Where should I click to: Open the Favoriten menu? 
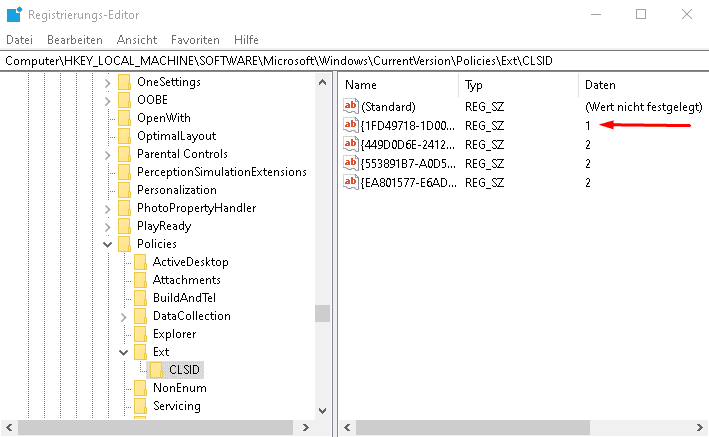pos(195,40)
